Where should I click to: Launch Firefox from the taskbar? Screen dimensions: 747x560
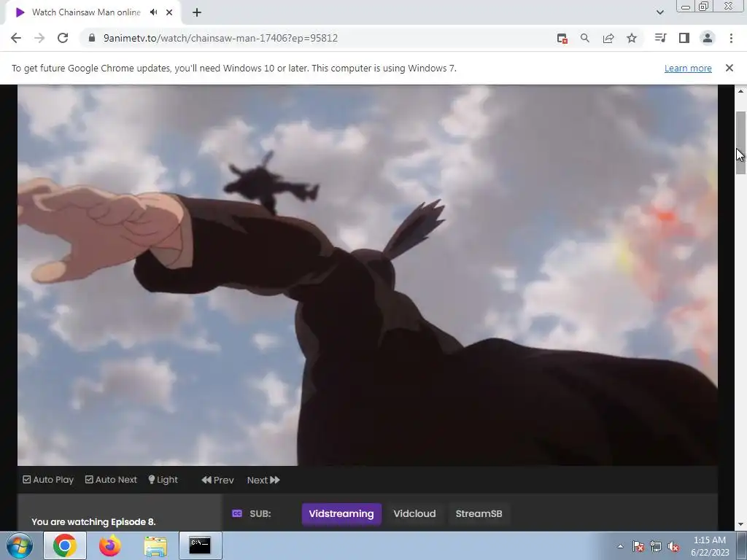[x=109, y=545]
